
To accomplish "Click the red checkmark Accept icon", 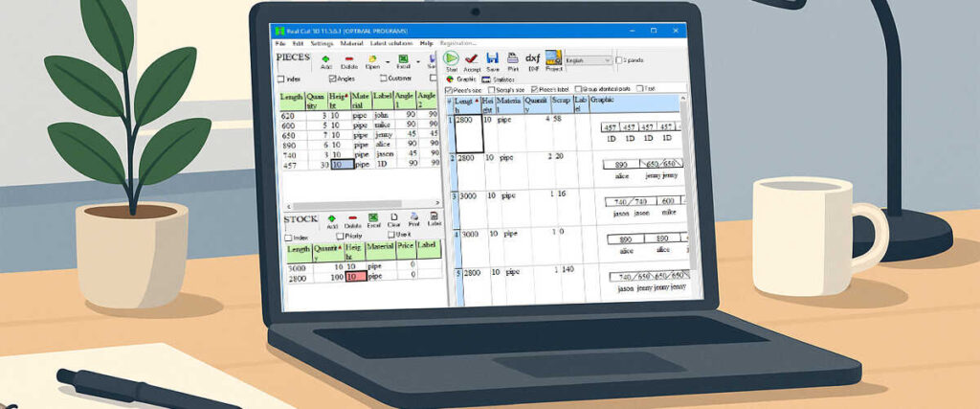I will point(471,58).
